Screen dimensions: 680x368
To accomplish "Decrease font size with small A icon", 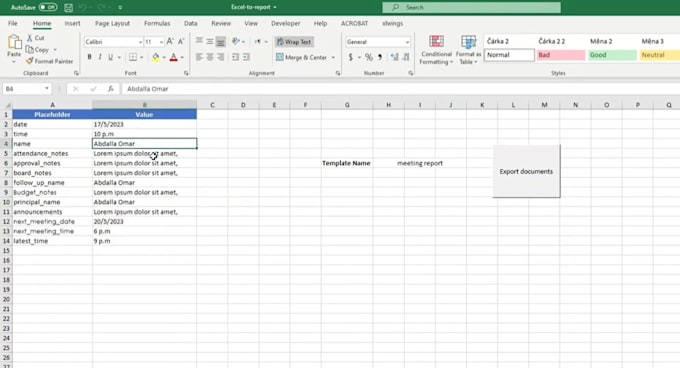I will 181,42.
